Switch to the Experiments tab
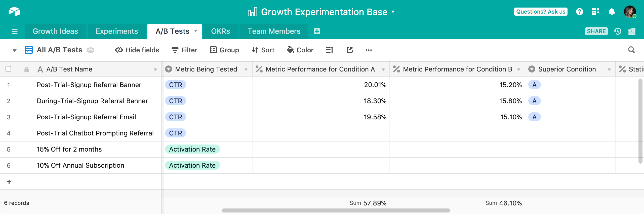The image size is (644, 214). (x=117, y=31)
